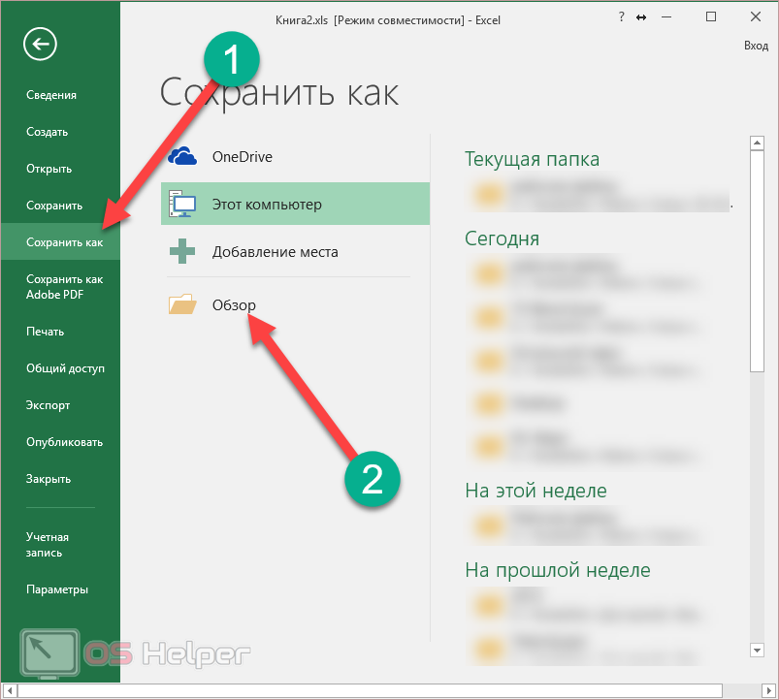Click the Обзор browse label
The image size is (779, 700).
click(x=234, y=304)
